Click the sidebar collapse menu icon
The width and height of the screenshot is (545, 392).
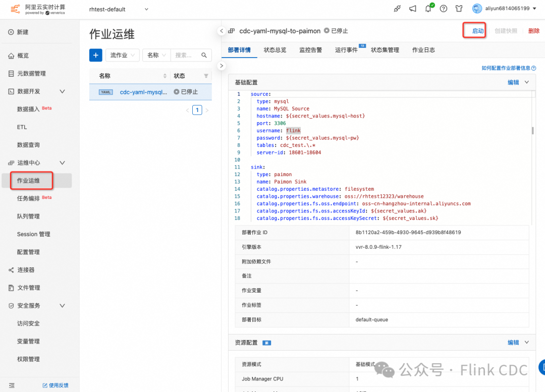point(12,385)
